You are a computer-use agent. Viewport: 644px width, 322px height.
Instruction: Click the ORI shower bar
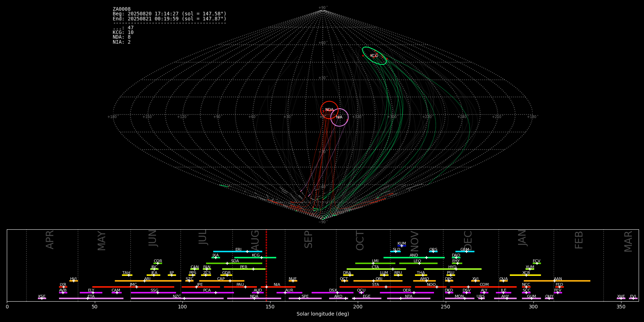click(x=378, y=281)
